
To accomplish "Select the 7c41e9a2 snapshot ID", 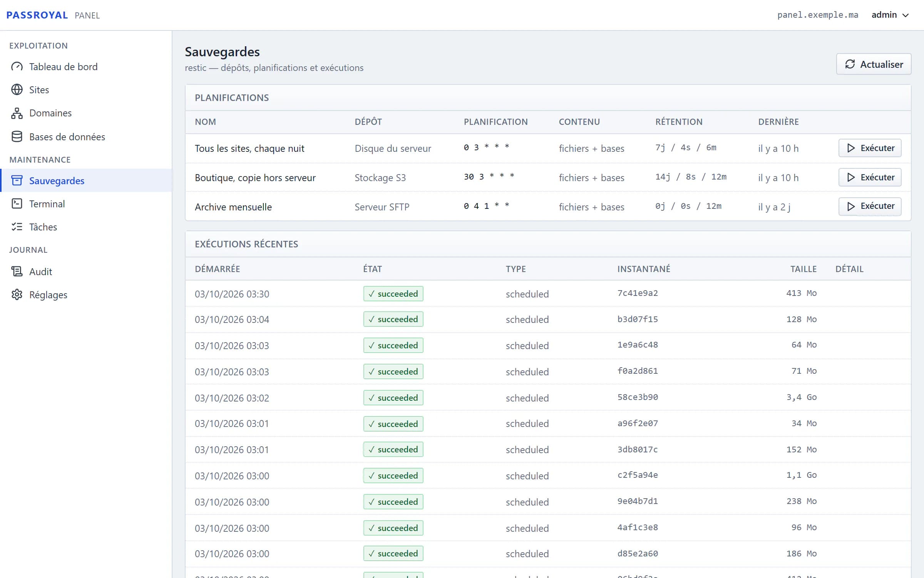I will (638, 293).
